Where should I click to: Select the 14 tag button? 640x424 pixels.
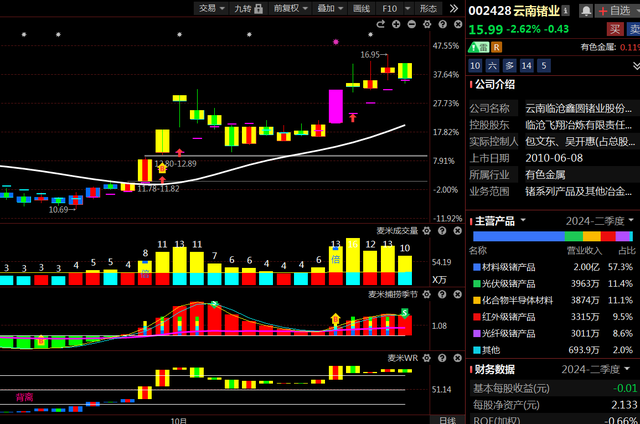(527, 66)
